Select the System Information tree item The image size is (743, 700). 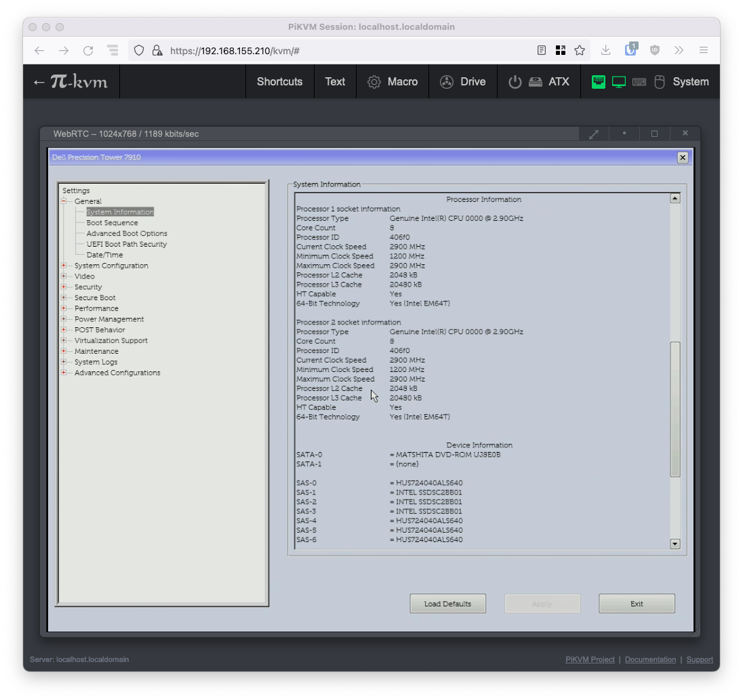tap(120, 212)
